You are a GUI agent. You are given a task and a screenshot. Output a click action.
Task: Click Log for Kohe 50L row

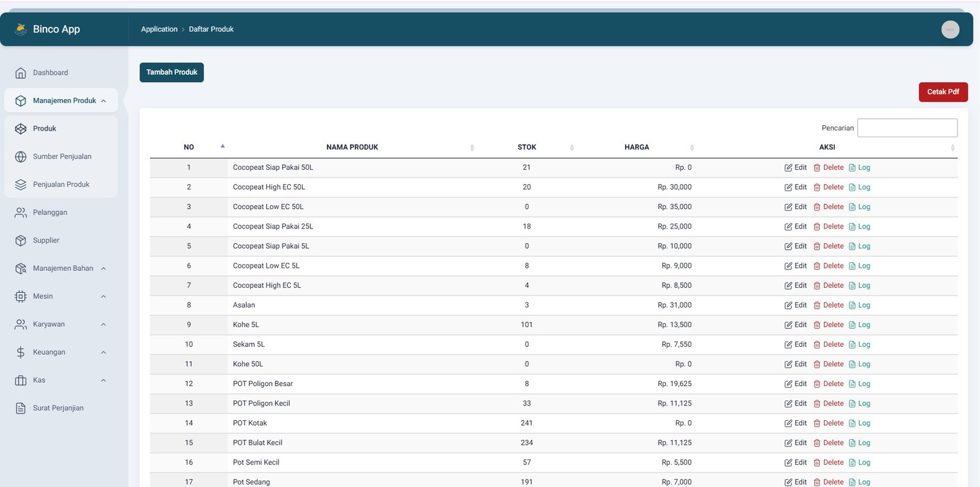pos(859,364)
